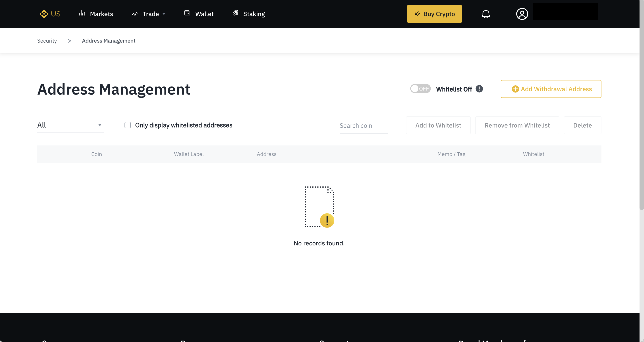Viewport: 644px width, 342px height.
Task: Check Only display whitelisted addresses
Action: (127, 125)
